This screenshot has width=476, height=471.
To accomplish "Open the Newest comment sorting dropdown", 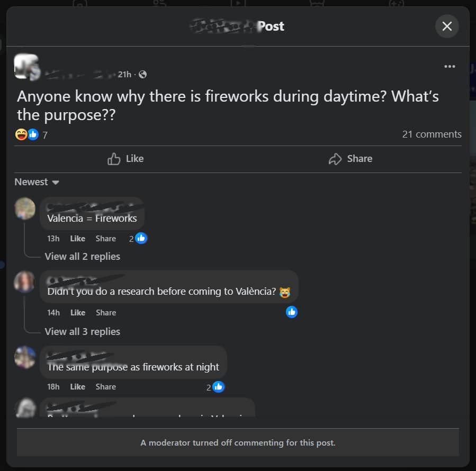I will click(x=36, y=182).
